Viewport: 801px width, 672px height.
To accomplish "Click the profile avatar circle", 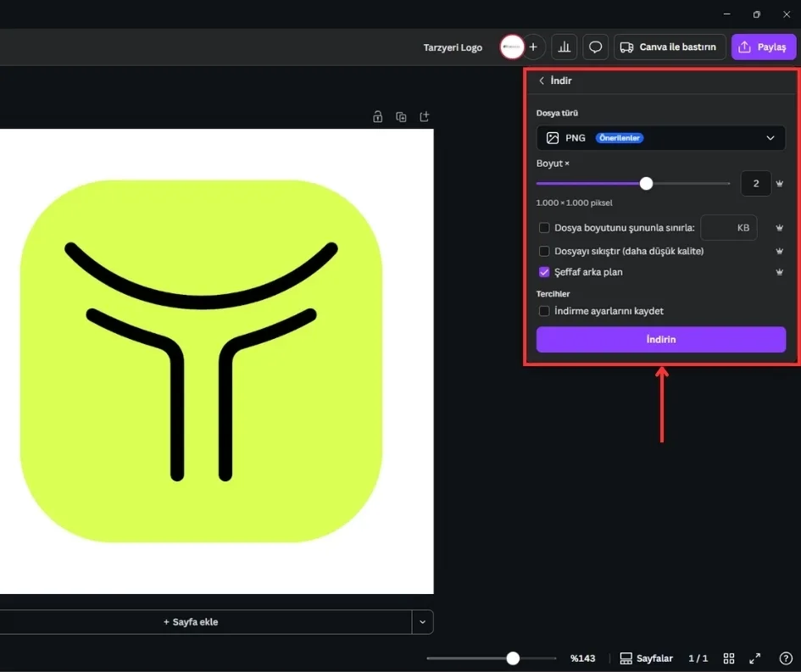I will (x=512, y=47).
